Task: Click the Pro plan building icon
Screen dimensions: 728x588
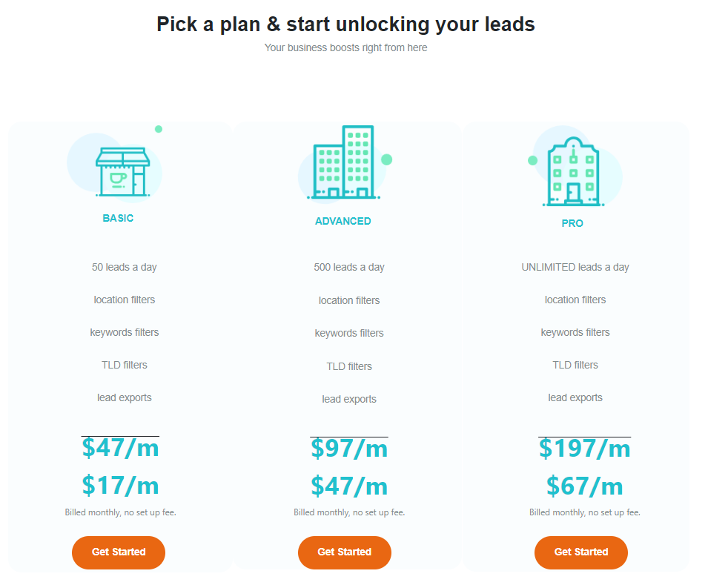Action: click(x=573, y=172)
